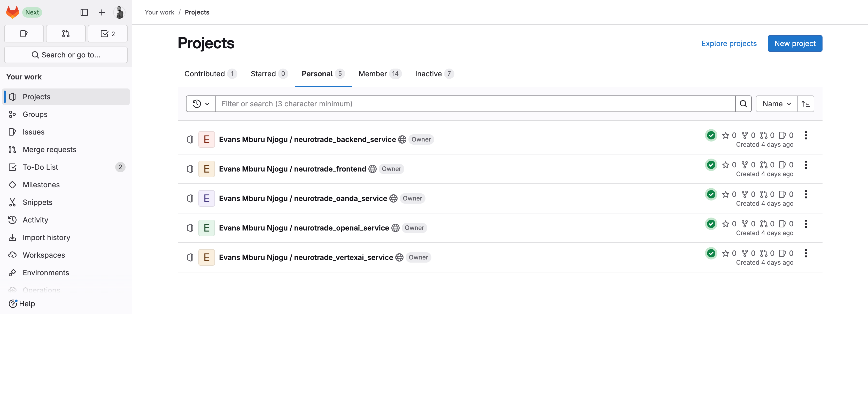Click the Next badge toggle

point(32,12)
